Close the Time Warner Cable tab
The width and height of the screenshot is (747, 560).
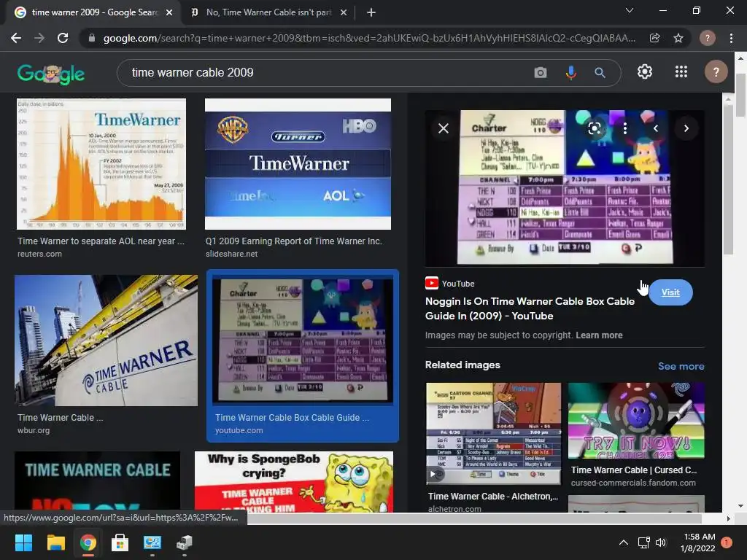click(344, 12)
